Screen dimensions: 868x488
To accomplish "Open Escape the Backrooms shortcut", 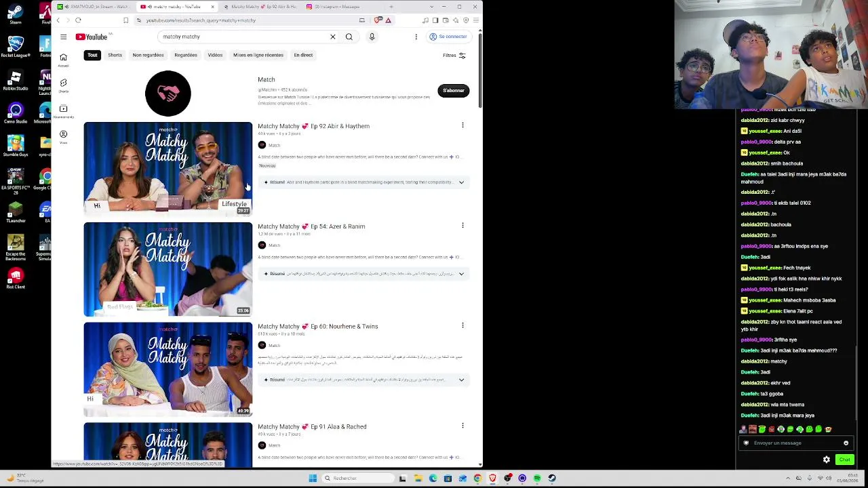I will pyautogui.click(x=15, y=247).
